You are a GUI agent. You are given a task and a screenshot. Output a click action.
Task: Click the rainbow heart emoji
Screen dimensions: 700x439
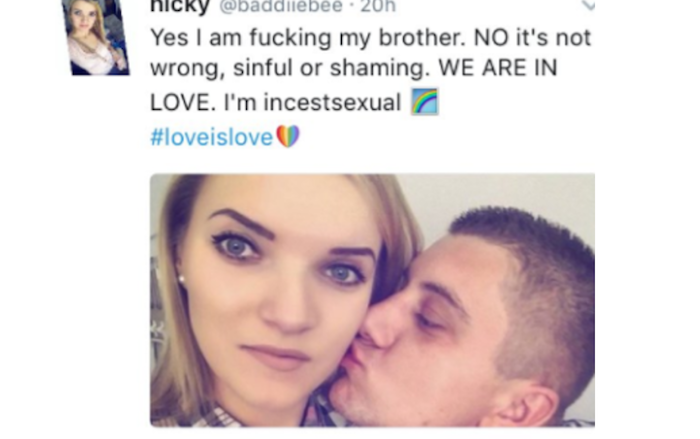288,136
